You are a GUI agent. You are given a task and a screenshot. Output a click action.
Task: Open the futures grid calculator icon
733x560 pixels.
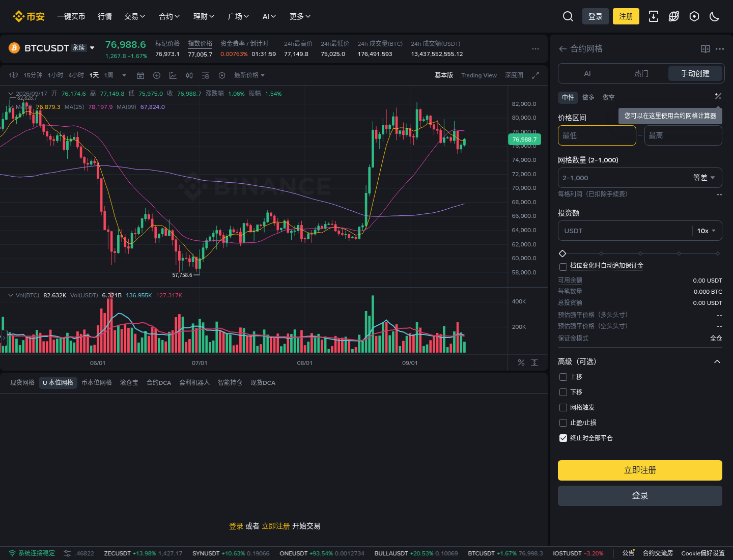(718, 96)
